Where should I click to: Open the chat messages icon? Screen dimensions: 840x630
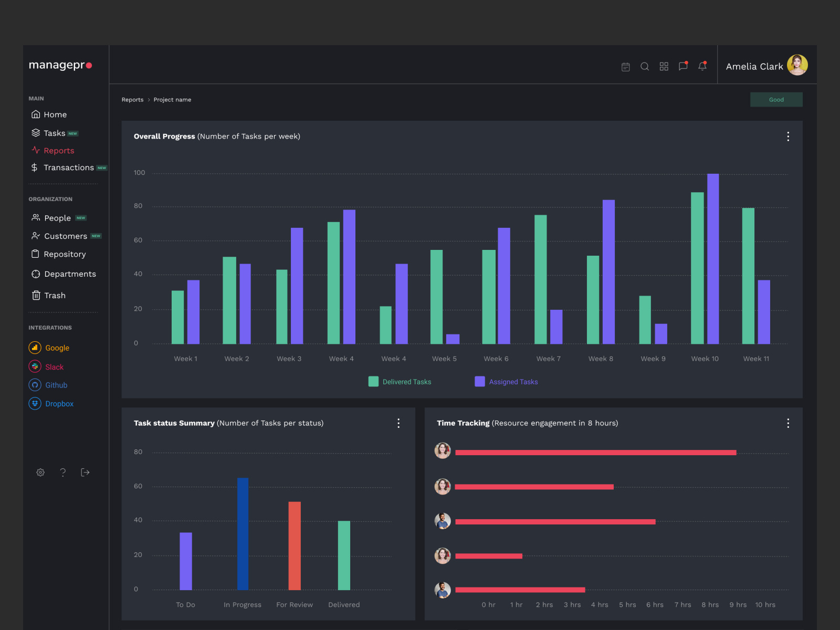683,66
